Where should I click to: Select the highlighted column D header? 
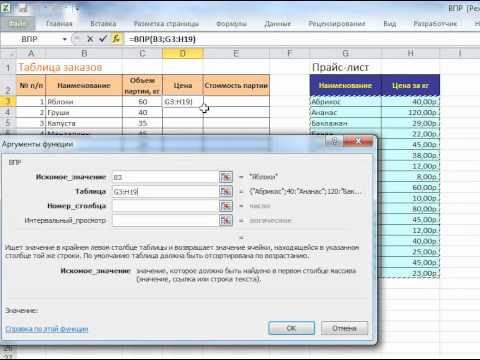pyautogui.click(x=183, y=53)
